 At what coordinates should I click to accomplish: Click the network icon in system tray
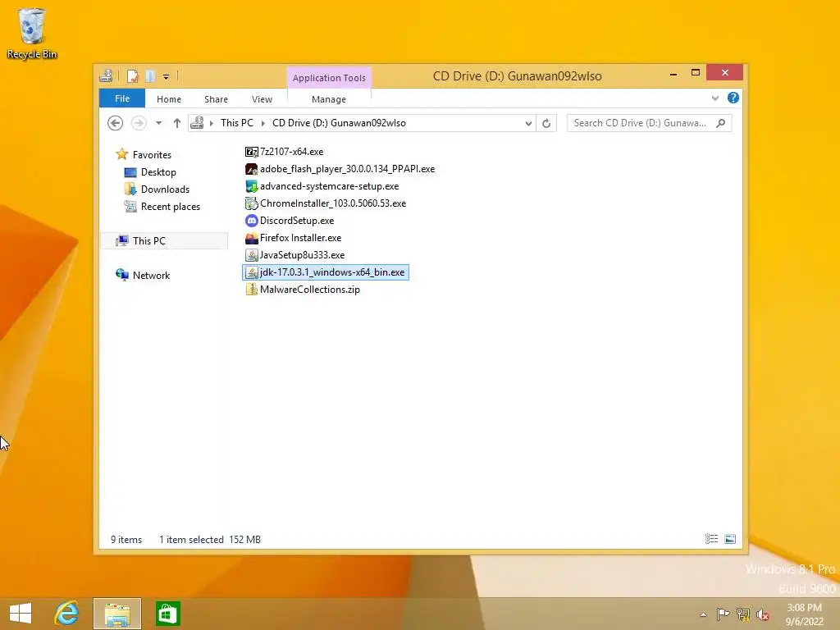[743, 614]
